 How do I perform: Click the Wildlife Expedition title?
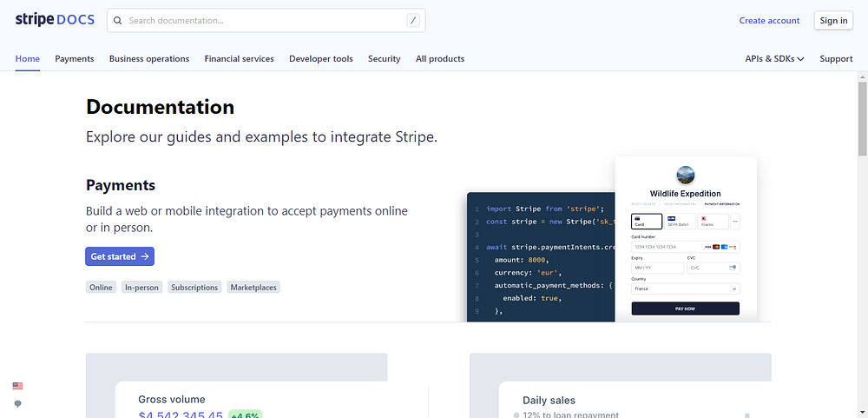[x=686, y=194]
